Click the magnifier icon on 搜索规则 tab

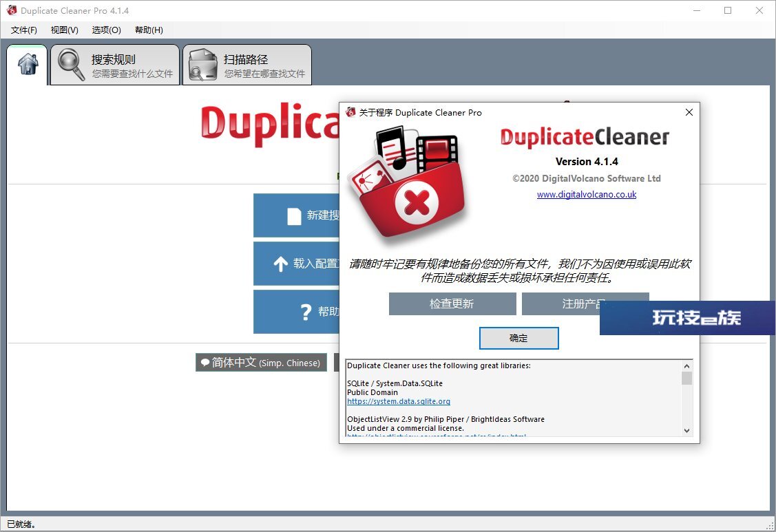71,64
